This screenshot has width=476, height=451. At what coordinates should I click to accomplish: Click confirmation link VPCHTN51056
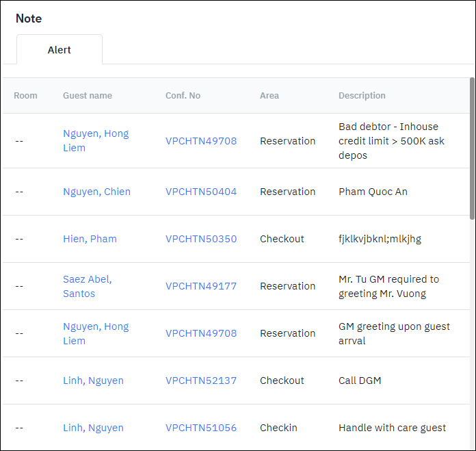tap(201, 428)
